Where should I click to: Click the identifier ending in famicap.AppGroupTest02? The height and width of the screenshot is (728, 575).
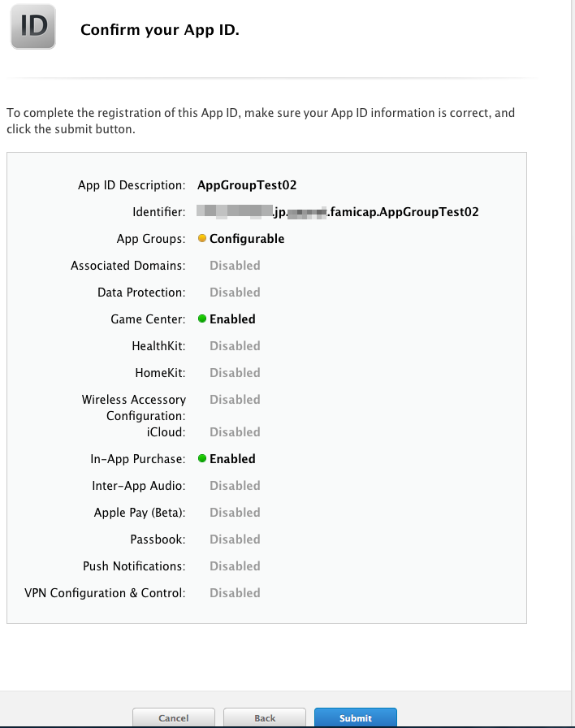tap(337, 212)
